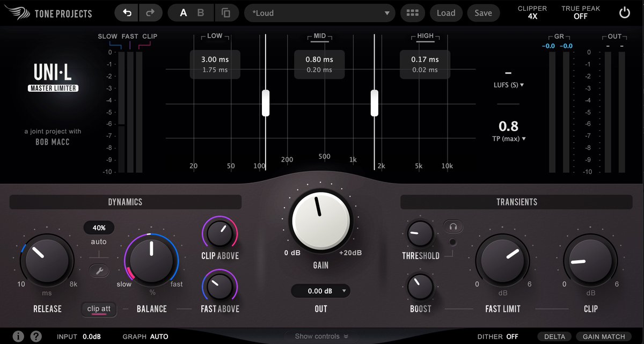644x344 pixels.
Task: Select preset slot A
Action: (x=184, y=13)
